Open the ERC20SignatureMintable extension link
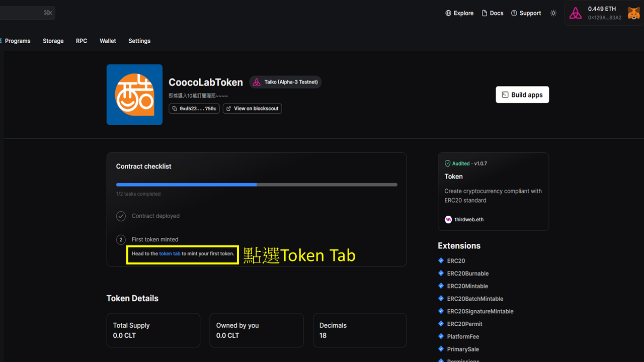Viewport: 644px width, 362px height. click(x=480, y=311)
